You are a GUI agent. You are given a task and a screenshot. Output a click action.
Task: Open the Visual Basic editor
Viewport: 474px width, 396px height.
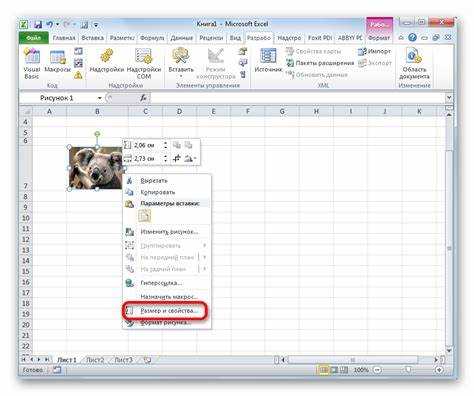(x=32, y=64)
